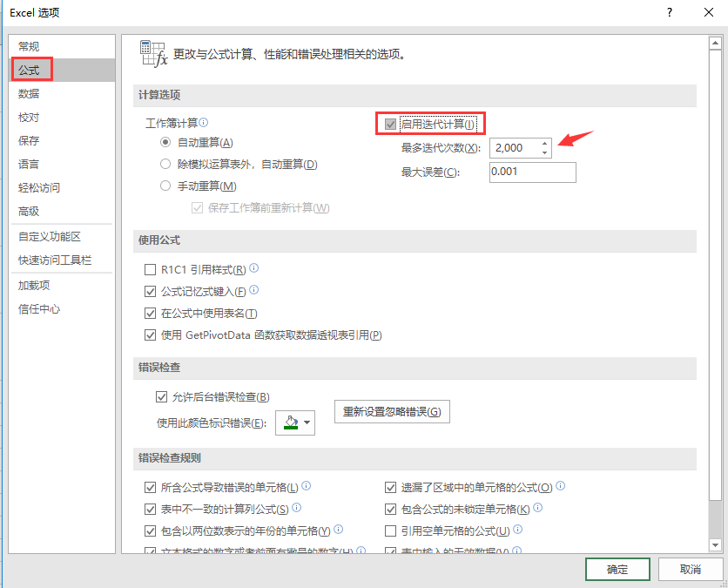
Task: Click 重新设置忽略错误 button
Action: (392, 411)
